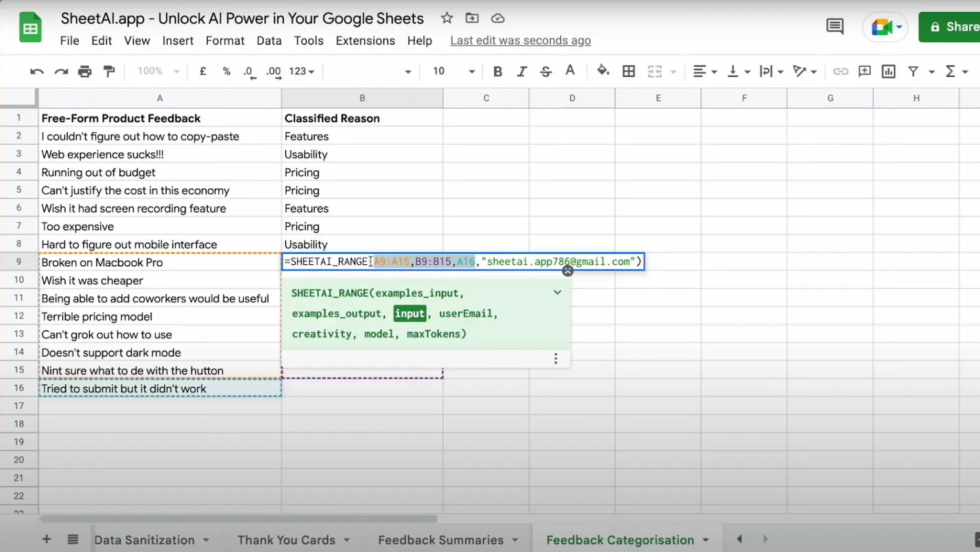Open the View menu

click(137, 41)
